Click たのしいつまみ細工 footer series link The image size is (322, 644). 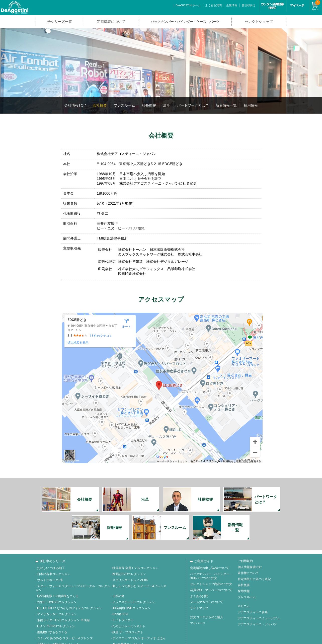pos(51,568)
